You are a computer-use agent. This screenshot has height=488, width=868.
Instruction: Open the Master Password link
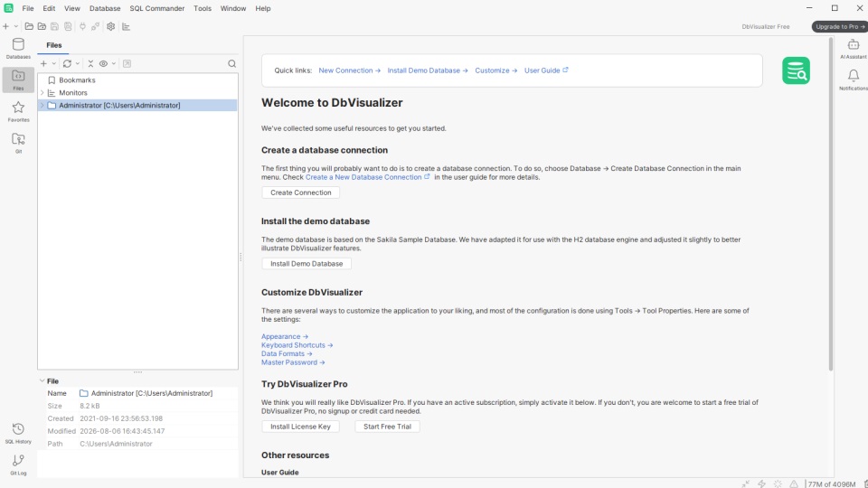[x=293, y=362]
